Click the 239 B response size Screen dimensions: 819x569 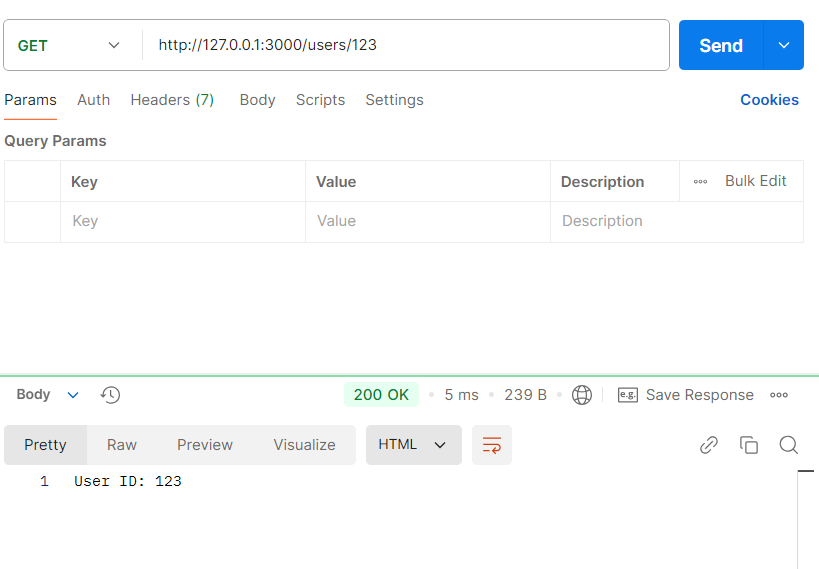tap(525, 395)
